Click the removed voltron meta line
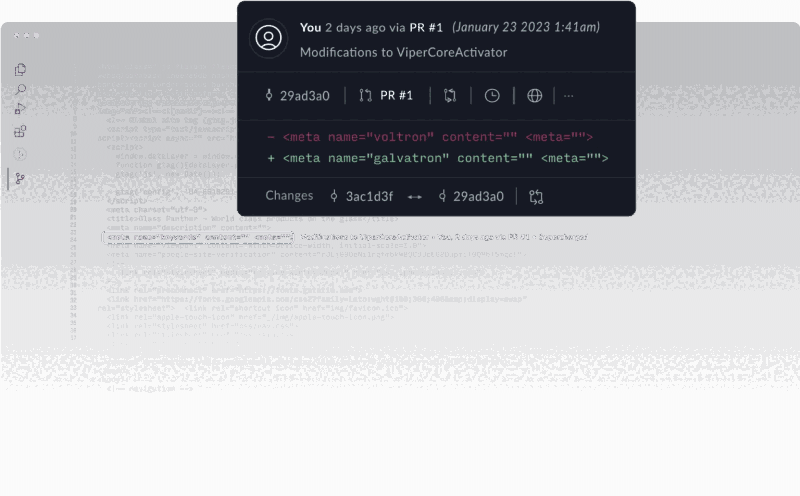Image resolution: width=800 pixels, height=496 pixels. coord(430,137)
